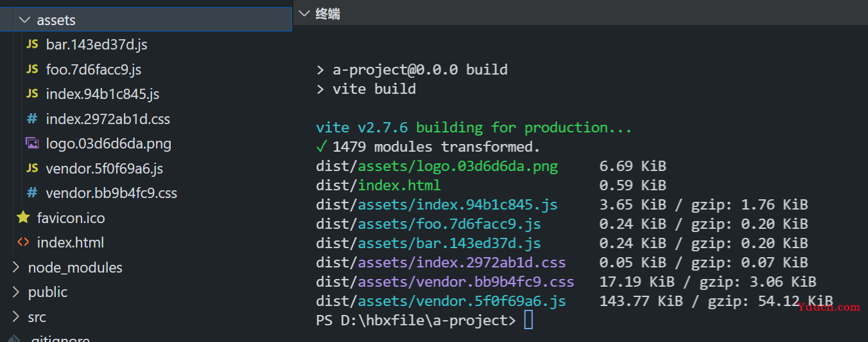Expand the src folder
868x342 pixels.
click(x=16, y=317)
